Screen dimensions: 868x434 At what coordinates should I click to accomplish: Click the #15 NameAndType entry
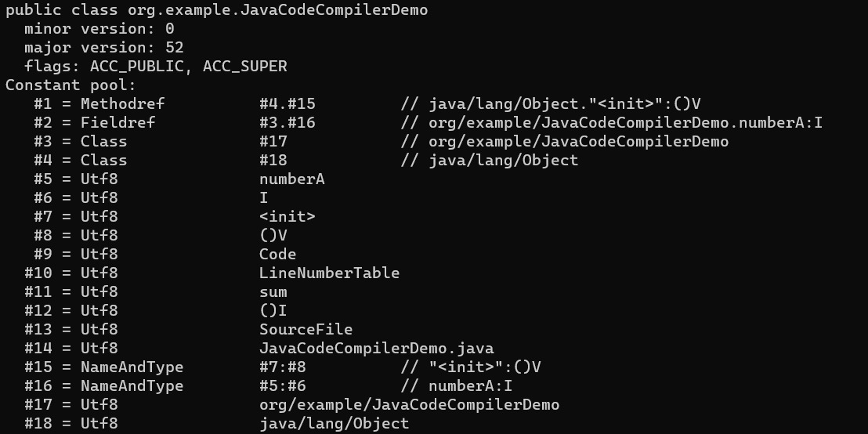tap(103, 367)
